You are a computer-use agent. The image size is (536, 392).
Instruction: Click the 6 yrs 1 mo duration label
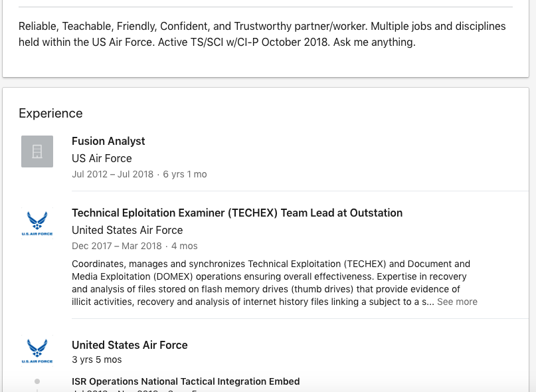pos(185,174)
